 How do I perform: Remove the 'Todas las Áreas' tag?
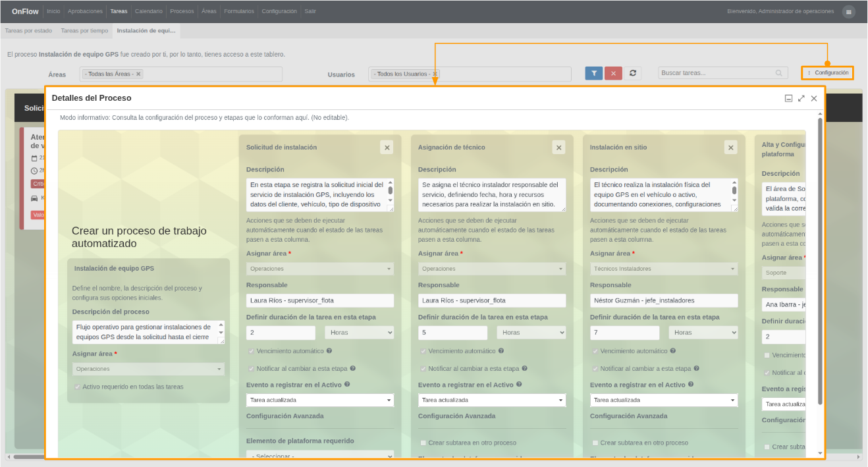point(138,74)
